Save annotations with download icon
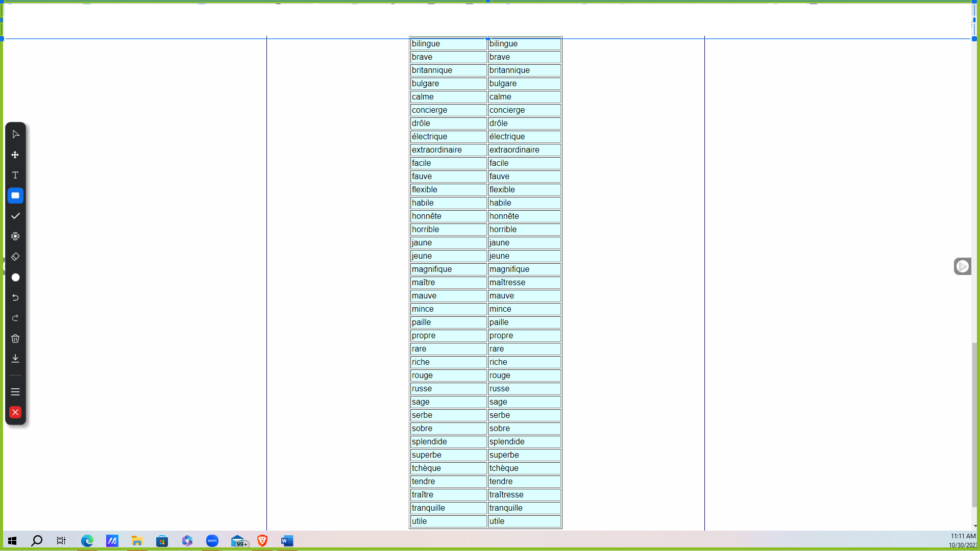The height and width of the screenshot is (551, 980). (15, 359)
